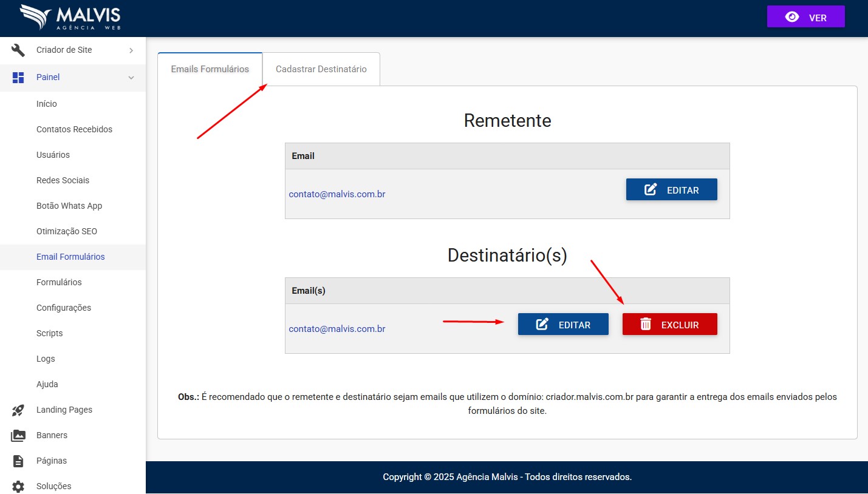The image size is (868, 494).
Task: Expand the Criador de Site chevron
Action: (131, 50)
